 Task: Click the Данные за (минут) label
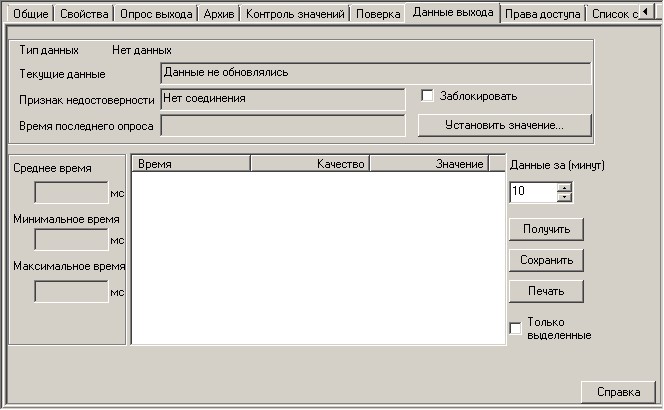(557, 165)
